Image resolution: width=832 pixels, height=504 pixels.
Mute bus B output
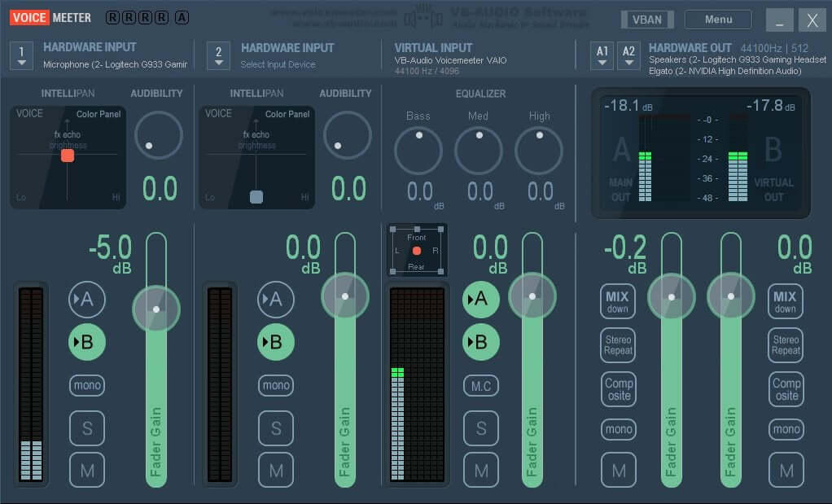[x=786, y=470]
